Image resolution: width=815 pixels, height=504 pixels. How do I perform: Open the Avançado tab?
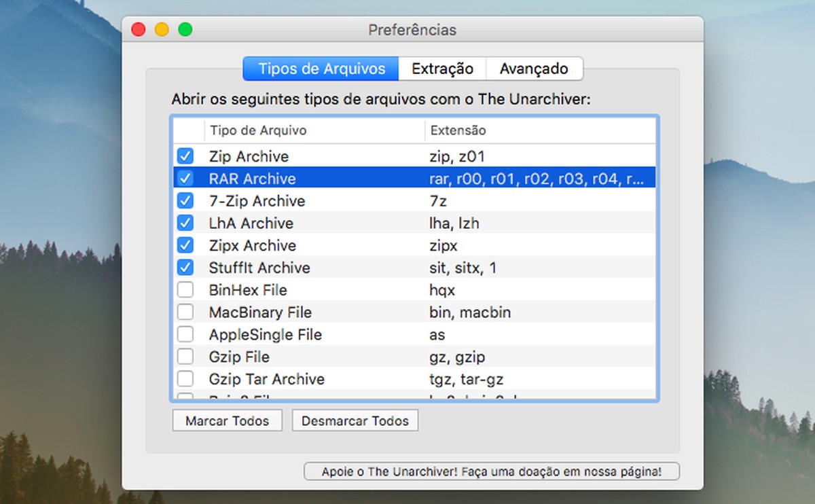(x=534, y=69)
